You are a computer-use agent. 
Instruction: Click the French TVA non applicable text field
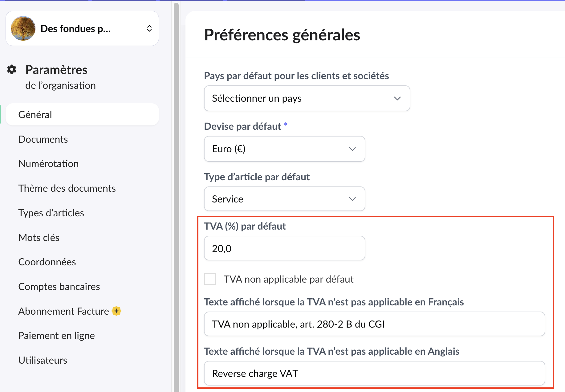[x=374, y=324]
